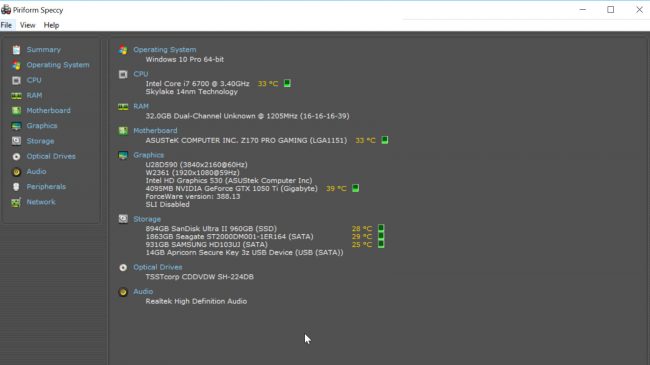Click the SanDisk SSD temperature indicator

(381, 228)
